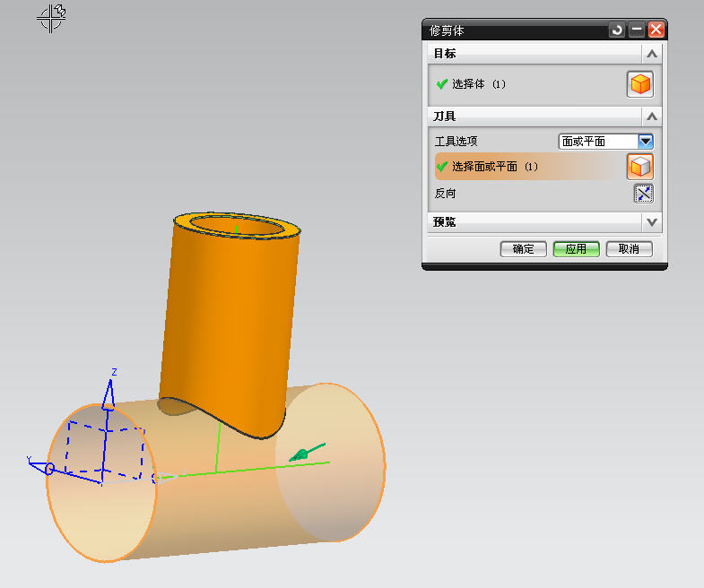Open the 工具选项 dropdown

645,142
